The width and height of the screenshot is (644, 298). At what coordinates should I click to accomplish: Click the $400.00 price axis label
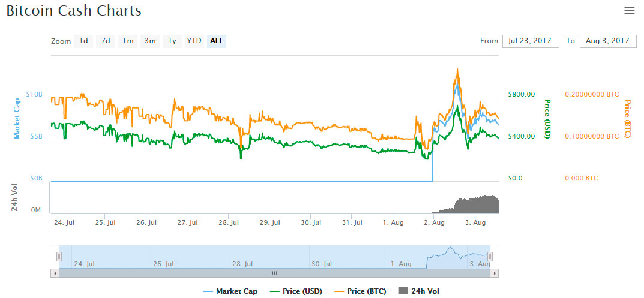pyautogui.click(x=521, y=136)
